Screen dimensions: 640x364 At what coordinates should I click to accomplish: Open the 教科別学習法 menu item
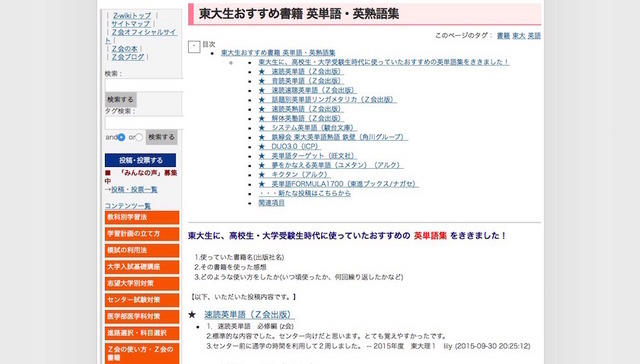(142, 218)
